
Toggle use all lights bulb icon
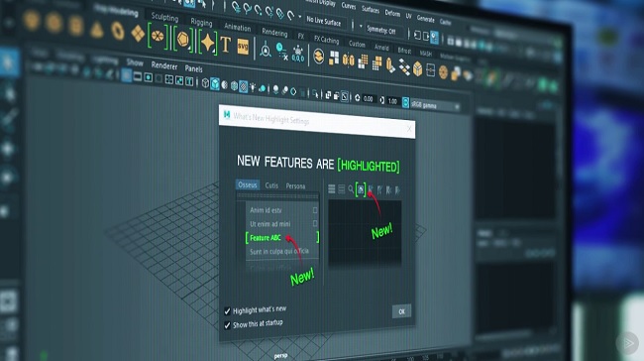(x=253, y=87)
